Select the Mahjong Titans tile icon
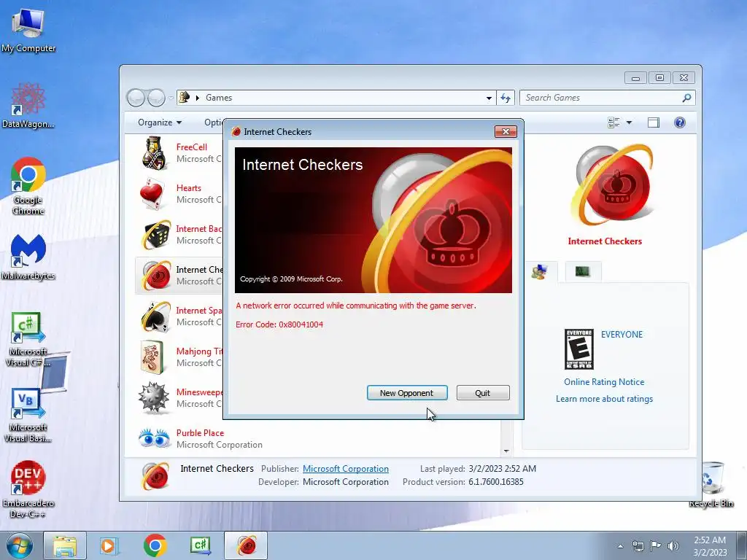747x560 pixels. pyautogui.click(x=153, y=357)
